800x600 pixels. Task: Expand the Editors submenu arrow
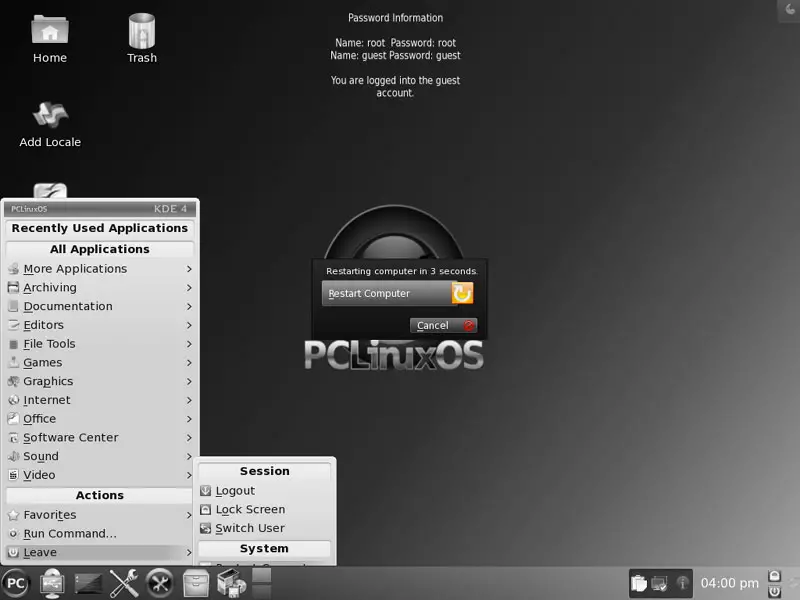point(189,326)
